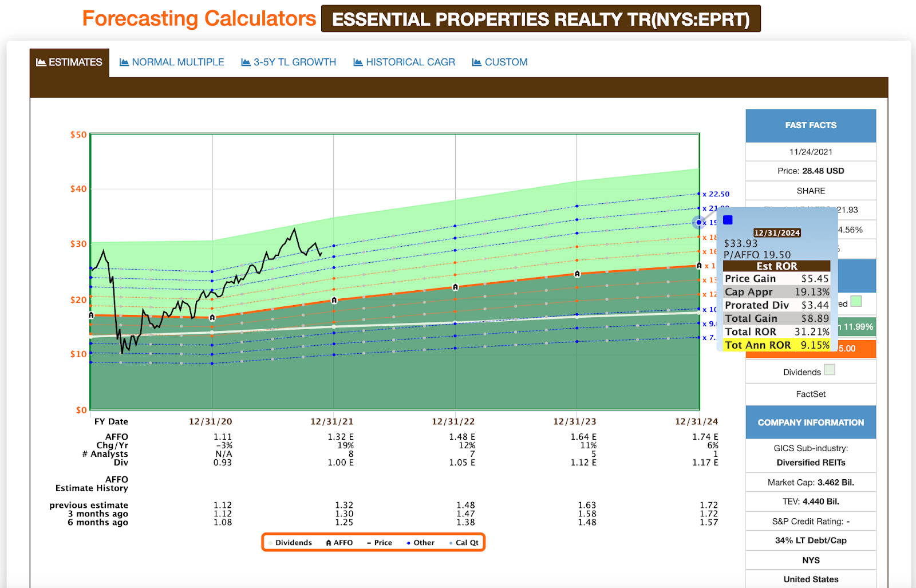The width and height of the screenshot is (916, 588).
Task: Click the Price Gain $5.45 row
Action: tap(777, 279)
